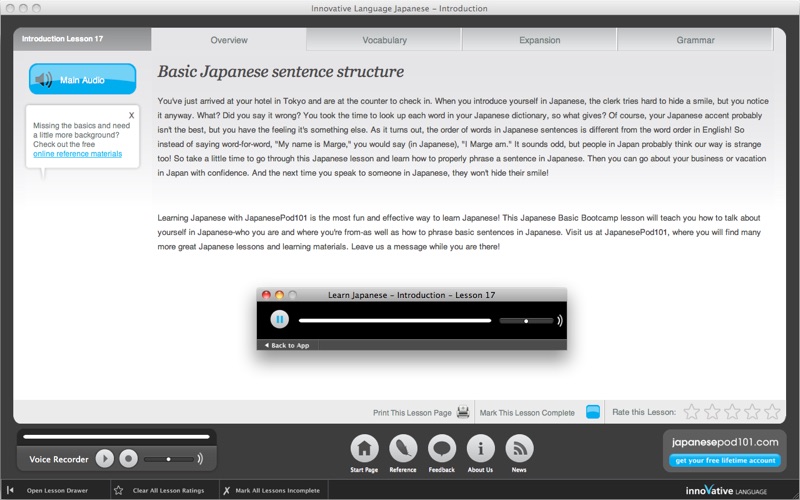Click the Introduction Lesson 17 header label
This screenshot has width=800, height=500.
62,39
